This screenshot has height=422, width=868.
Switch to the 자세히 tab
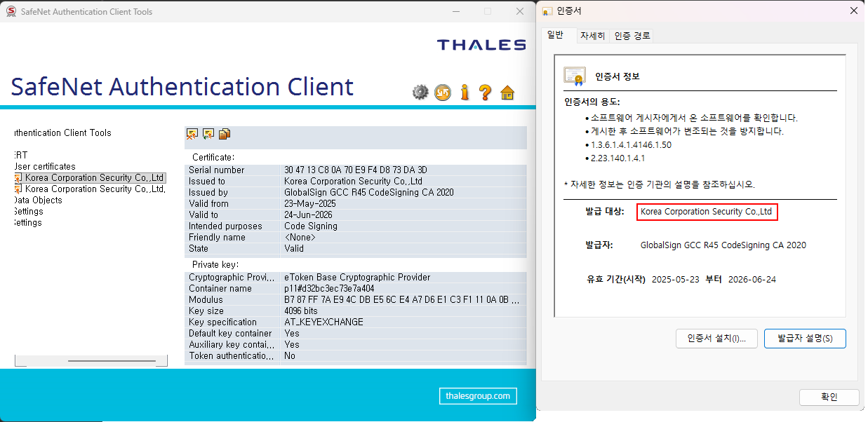pos(592,36)
